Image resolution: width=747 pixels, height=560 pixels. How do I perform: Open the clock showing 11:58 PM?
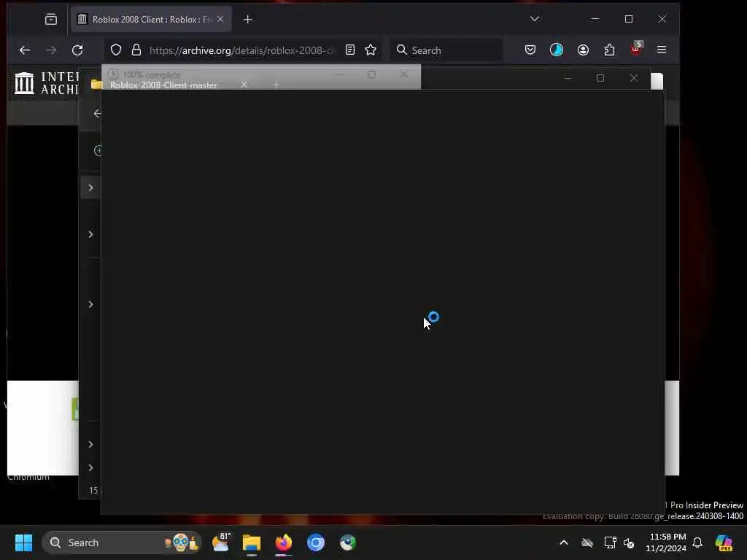pyautogui.click(x=667, y=542)
